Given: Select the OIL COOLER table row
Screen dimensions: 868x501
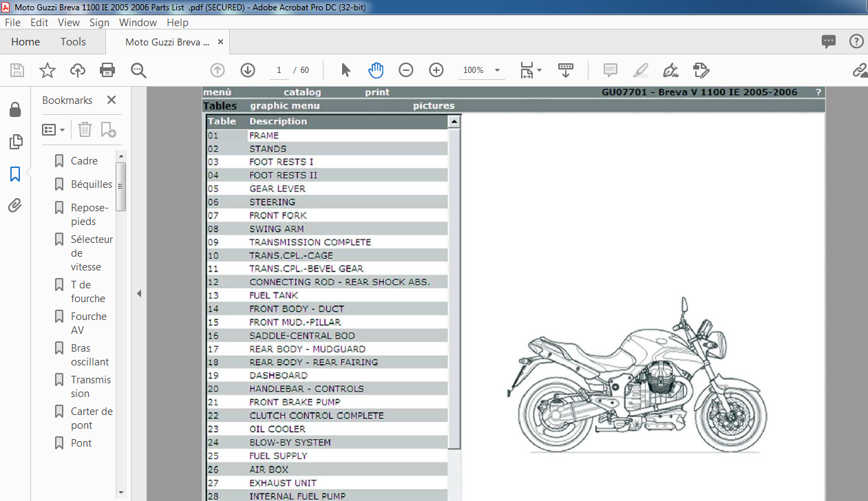Looking at the screenshot, I should tap(327, 429).
